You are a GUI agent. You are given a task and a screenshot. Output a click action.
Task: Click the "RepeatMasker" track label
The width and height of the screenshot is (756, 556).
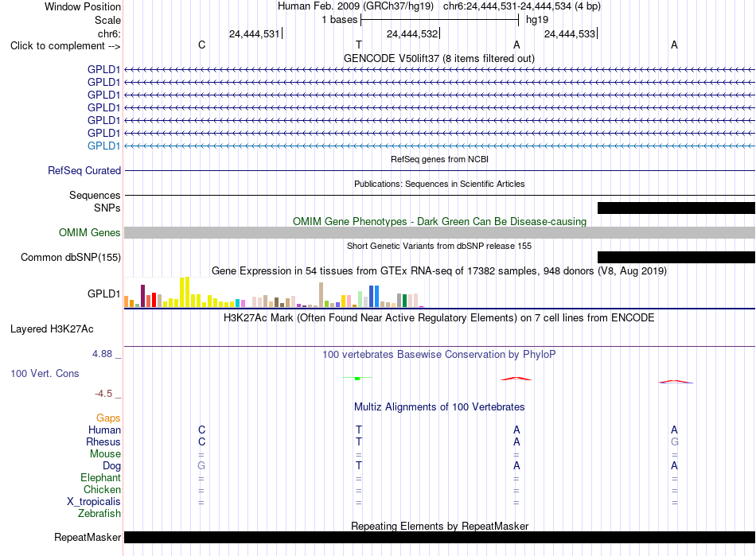click(88, 537)
